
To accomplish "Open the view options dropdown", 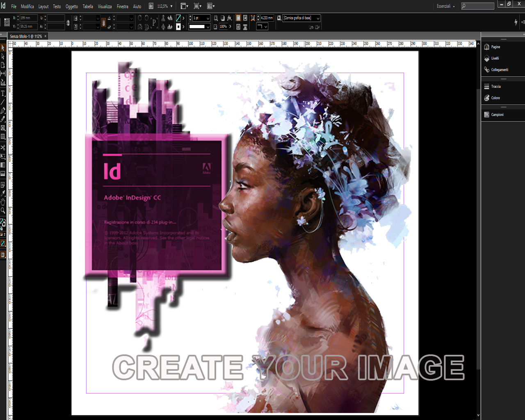I will (185, 6).
